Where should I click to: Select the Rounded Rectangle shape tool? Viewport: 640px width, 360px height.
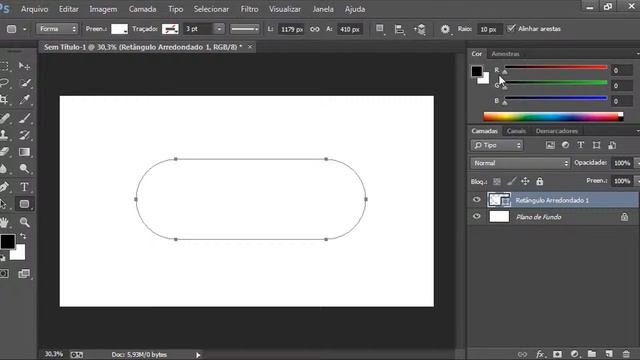point(24,204)
